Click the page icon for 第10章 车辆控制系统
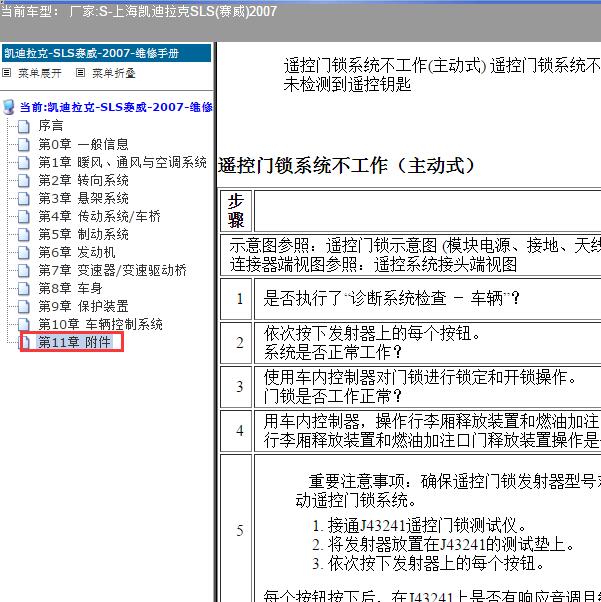Screen dimensions: 601x602 [x=24, y=324]
